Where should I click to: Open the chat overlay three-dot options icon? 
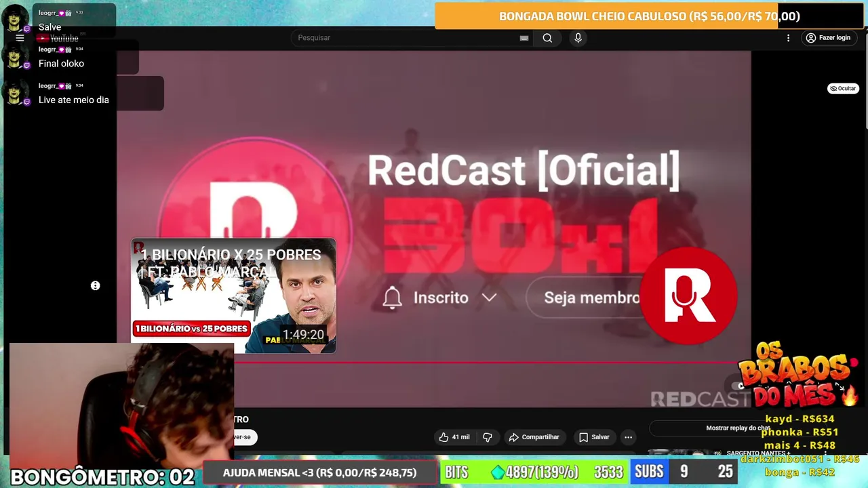[95, 286]
